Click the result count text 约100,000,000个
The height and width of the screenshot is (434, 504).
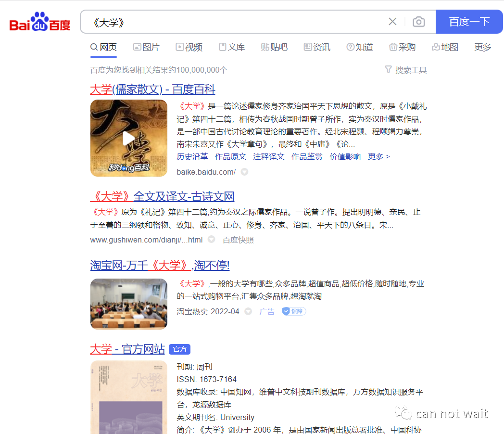tap(198, 70)
